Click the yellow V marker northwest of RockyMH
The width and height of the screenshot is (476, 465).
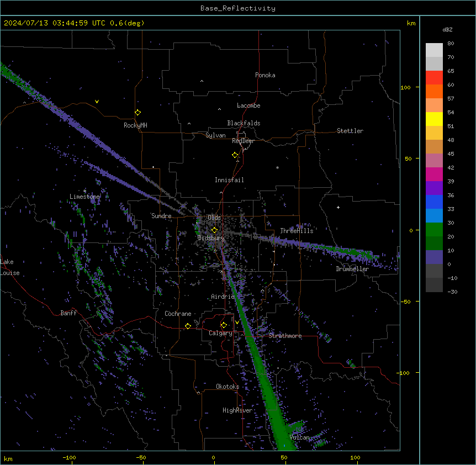(97, 102)
